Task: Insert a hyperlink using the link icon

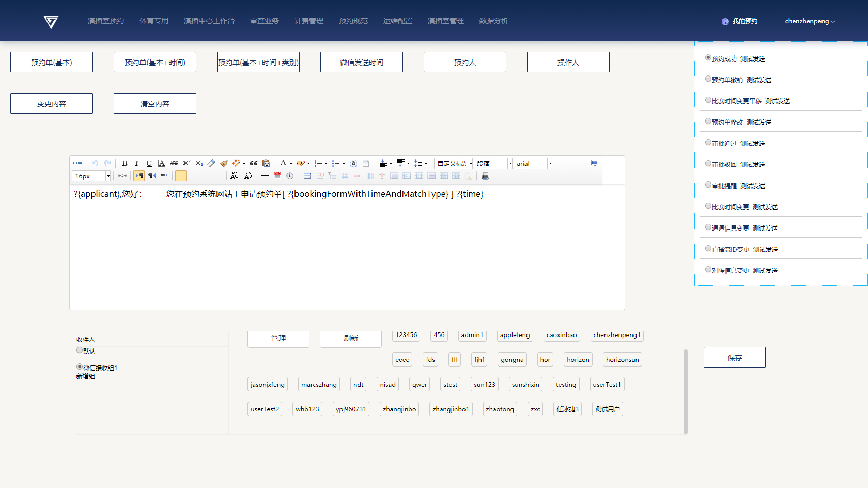Action: [122, 176]
